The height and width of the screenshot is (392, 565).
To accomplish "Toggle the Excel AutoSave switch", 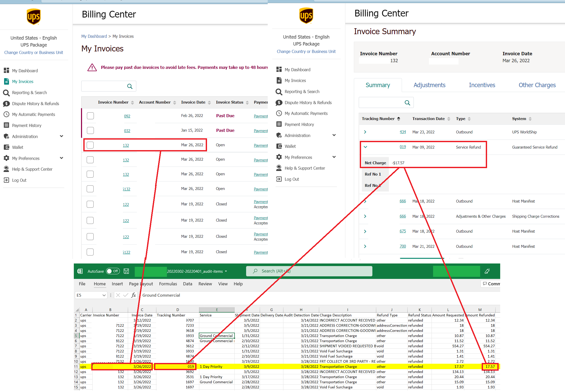I will click(x=113, y=271).
